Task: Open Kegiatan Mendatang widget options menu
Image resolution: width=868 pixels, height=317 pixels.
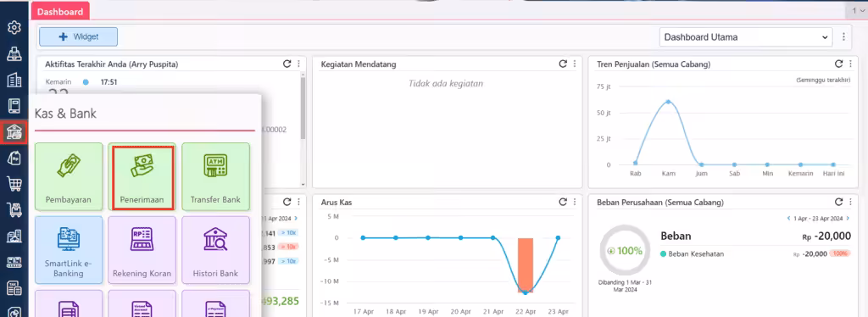Action: click(575, 64)
